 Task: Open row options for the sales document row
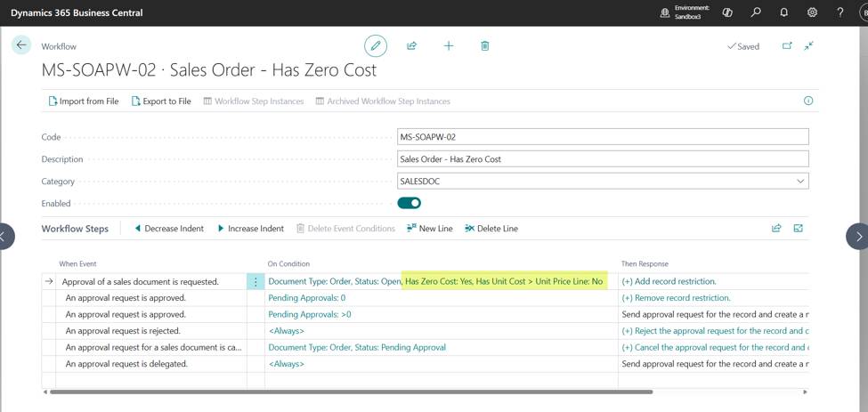click(x=256, y=281)
